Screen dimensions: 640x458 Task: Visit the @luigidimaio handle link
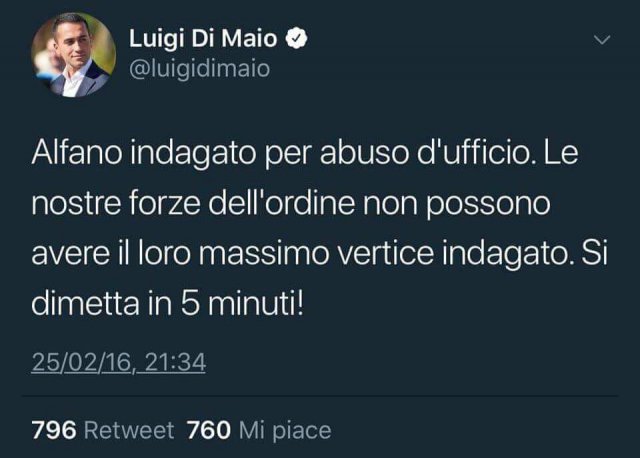point(200,69)
